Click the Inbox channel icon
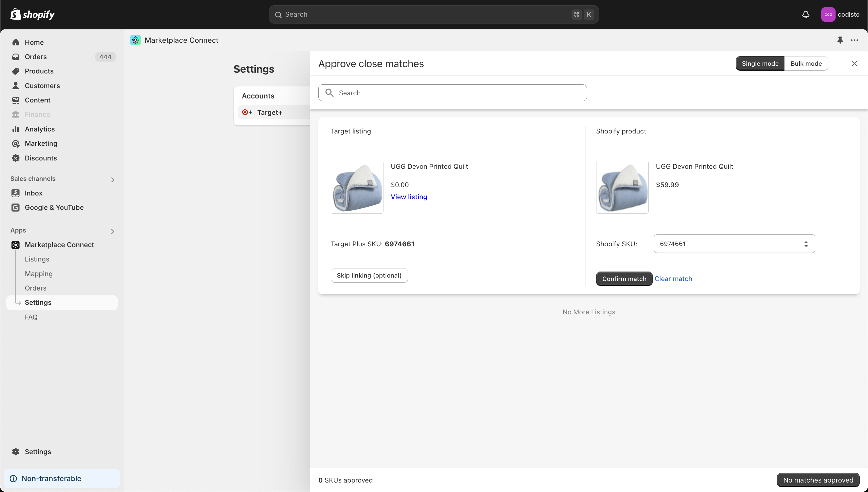The image size is (868, 492). click(15, 193)
